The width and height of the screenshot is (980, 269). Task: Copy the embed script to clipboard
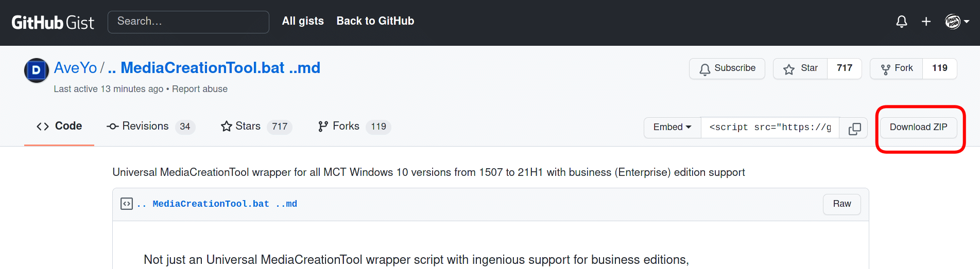click(854, 128)
